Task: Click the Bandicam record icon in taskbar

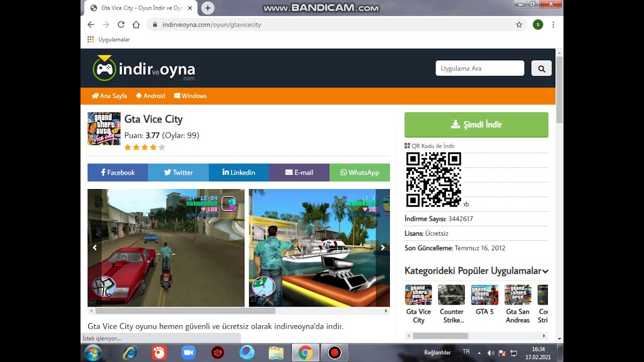Action: click(334, 353)
